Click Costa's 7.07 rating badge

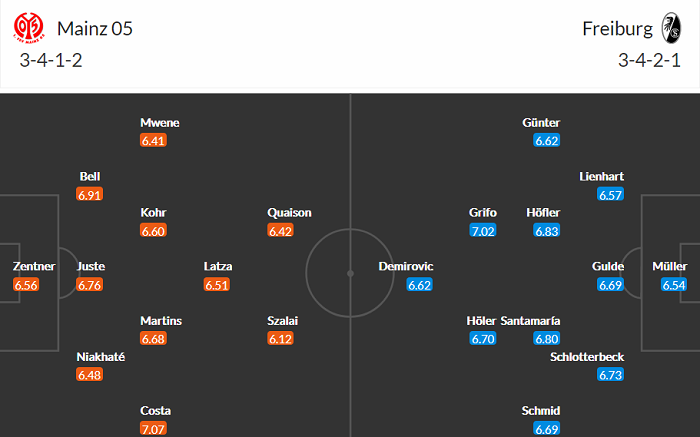click(153, 429)
